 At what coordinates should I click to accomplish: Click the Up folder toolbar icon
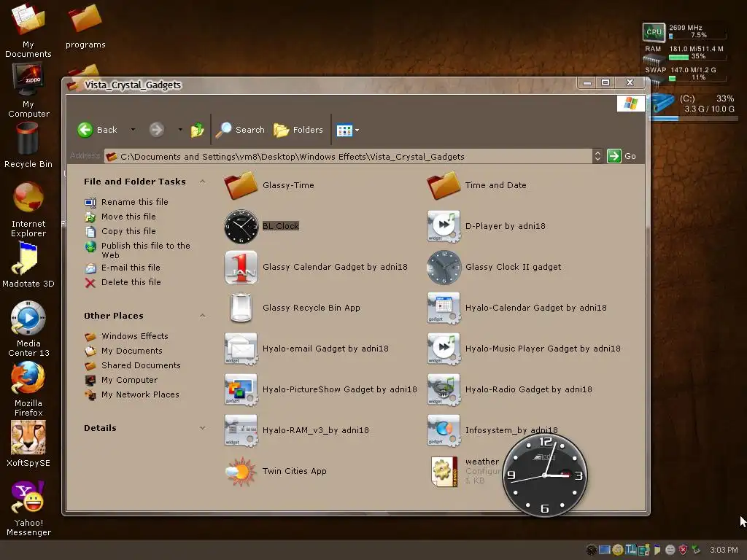pos(197,130)
